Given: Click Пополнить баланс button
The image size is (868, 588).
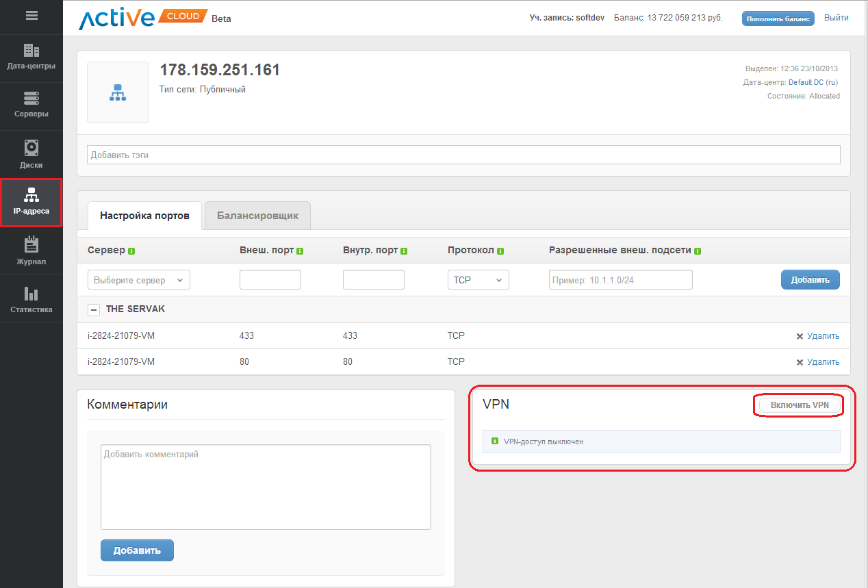Looking at the screenshot, I should 778,18.
